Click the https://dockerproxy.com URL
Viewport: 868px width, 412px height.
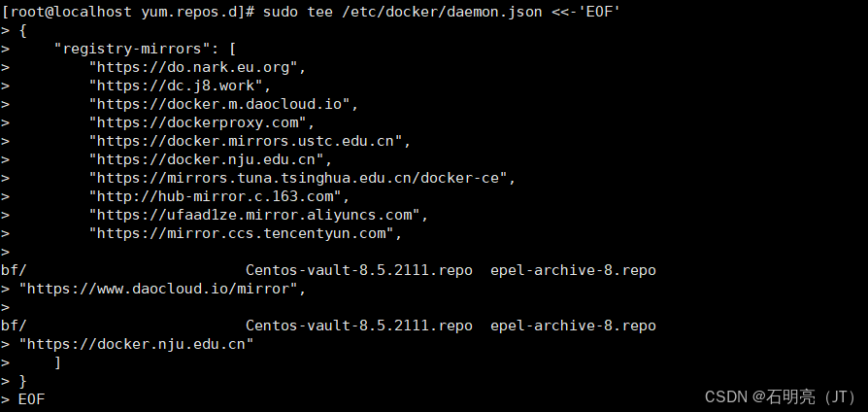tap(198, 122)
